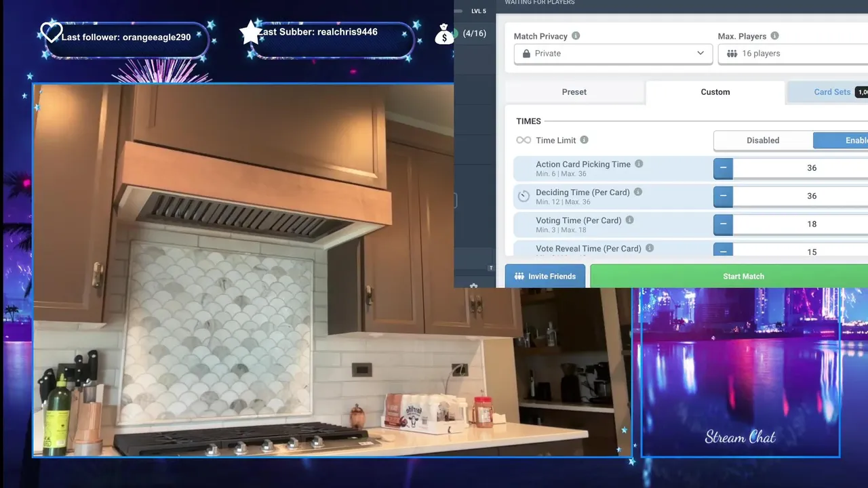
Task: Decrease Deciding Time with minus button
Action: pyautogui.click(x=723, y=196)
